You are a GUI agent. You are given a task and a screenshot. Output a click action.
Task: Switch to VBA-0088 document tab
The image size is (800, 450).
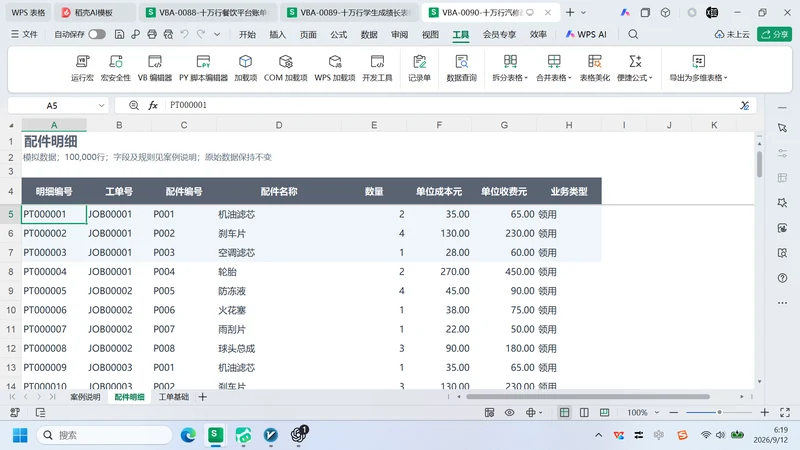[x=208, y=12]
